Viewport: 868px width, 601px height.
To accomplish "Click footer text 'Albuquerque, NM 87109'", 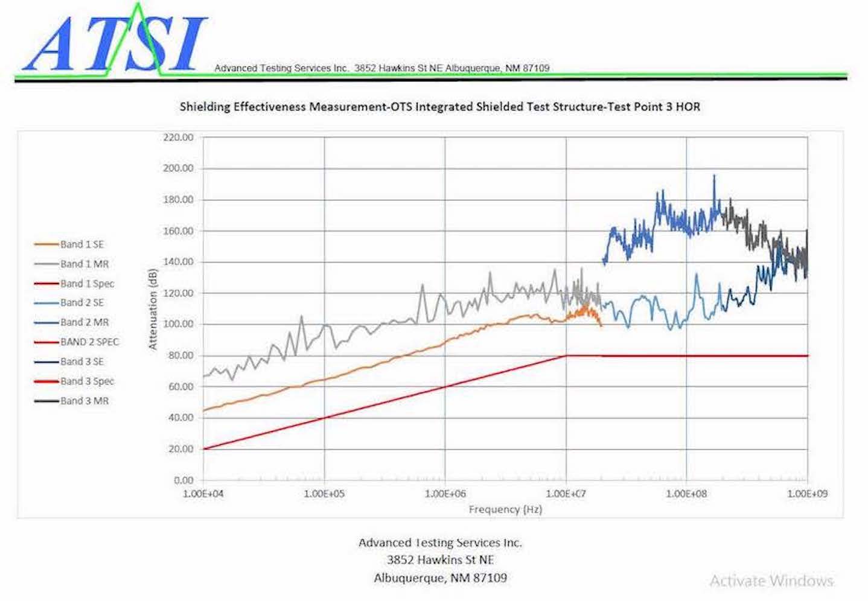I will [440, 578].
